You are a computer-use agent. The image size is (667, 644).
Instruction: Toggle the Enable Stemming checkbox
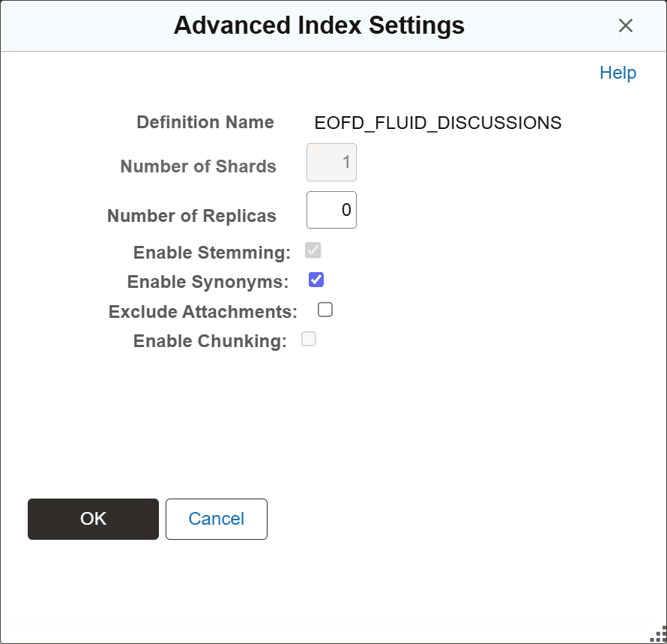point(313,250)
